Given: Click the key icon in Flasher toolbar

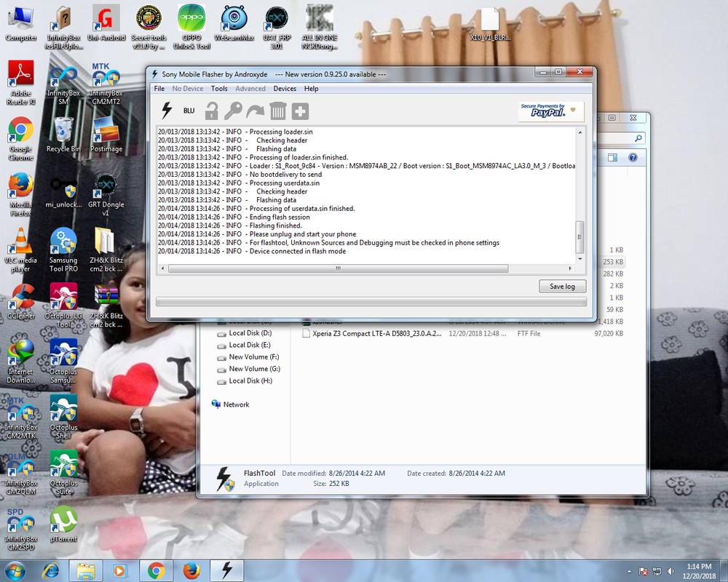Looking at the screenshot, I should [233, 111].
